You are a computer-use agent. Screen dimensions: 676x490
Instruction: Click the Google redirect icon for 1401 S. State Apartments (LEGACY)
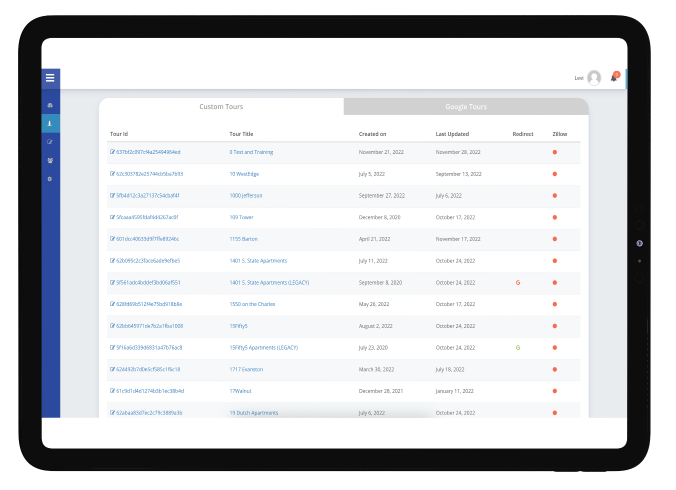point(518,283)
